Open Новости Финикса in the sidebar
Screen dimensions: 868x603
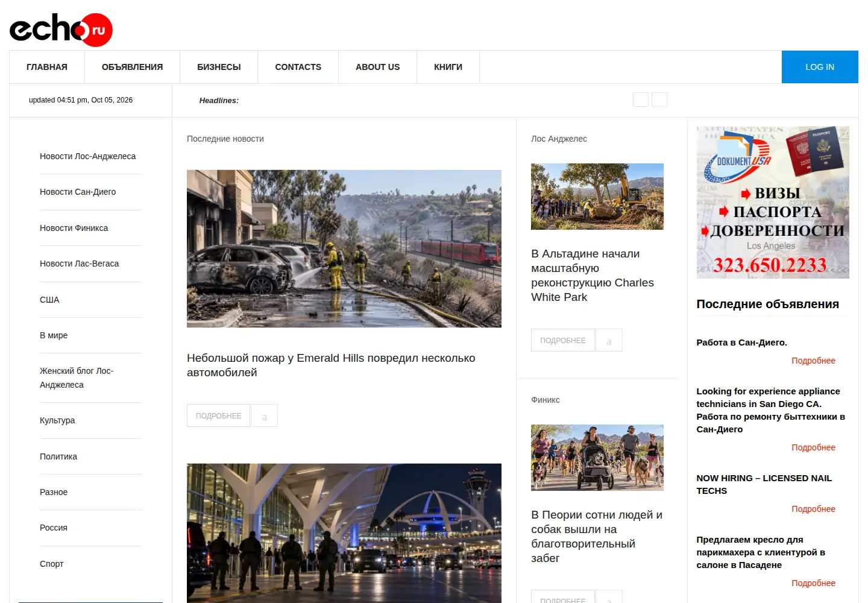click(74, 228)
